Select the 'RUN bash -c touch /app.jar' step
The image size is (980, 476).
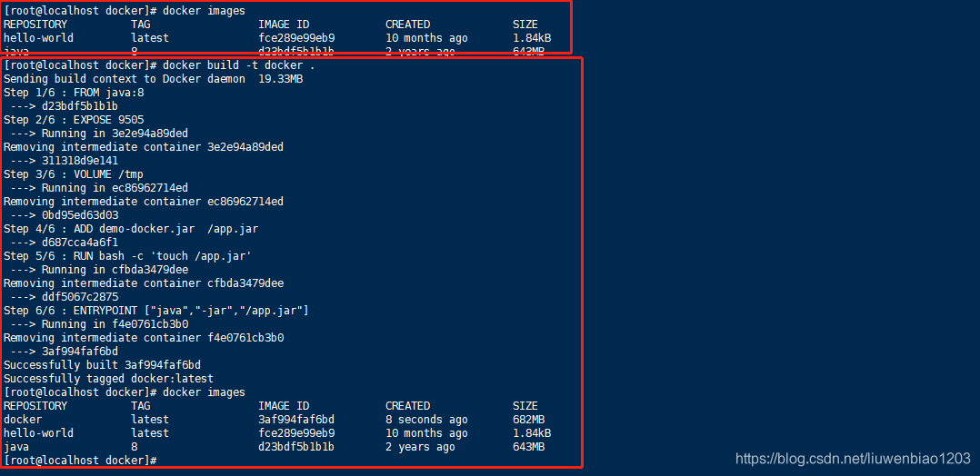[127, 256]
